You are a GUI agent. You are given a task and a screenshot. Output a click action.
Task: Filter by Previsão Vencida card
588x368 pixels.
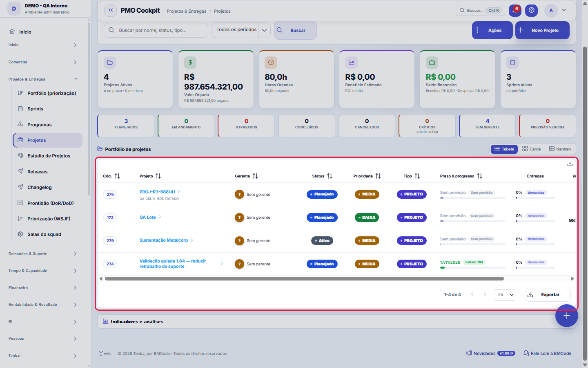(548, 126)
